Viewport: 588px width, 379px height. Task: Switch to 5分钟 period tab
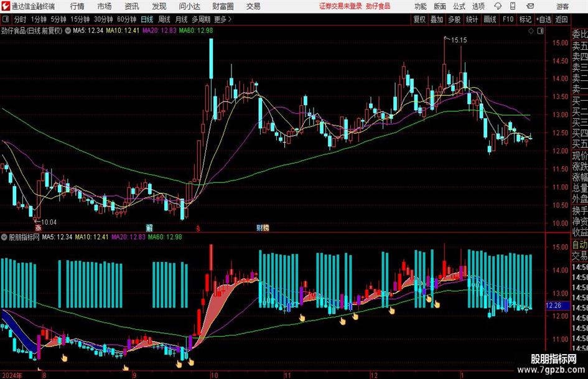tap(58, 19)
